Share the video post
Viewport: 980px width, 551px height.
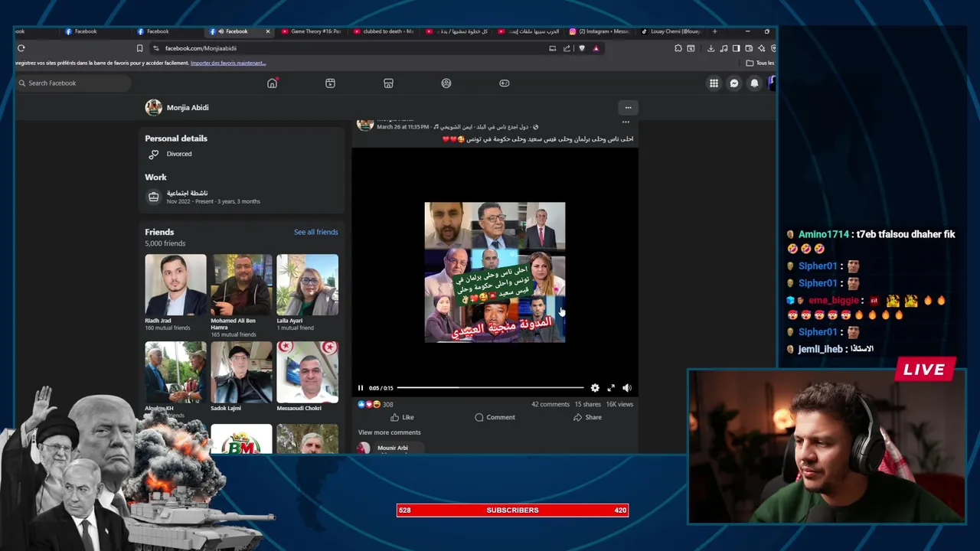pyautogui.click(x=587, y=417)
